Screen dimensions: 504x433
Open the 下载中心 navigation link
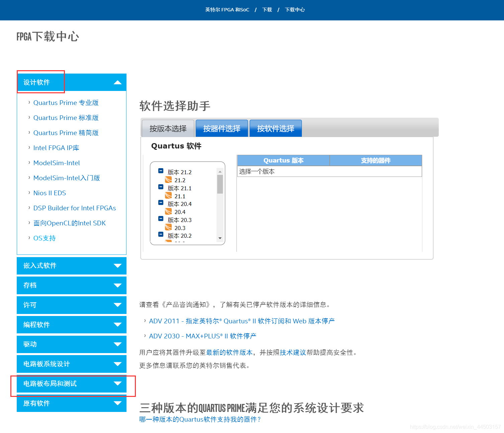coord(295,10)
